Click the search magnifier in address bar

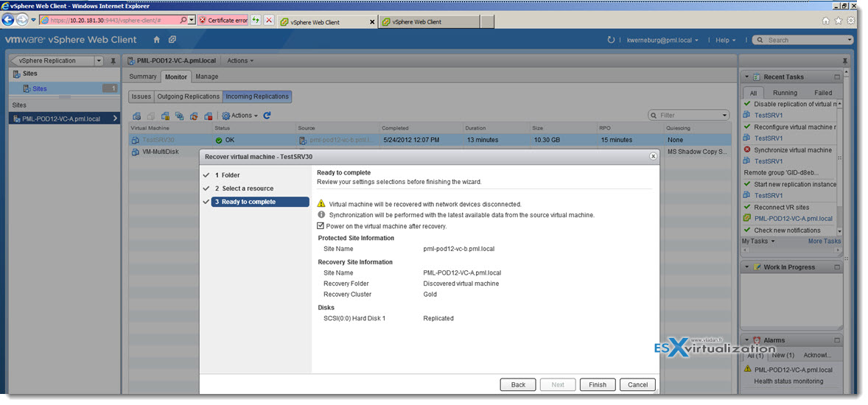(183, 21)
